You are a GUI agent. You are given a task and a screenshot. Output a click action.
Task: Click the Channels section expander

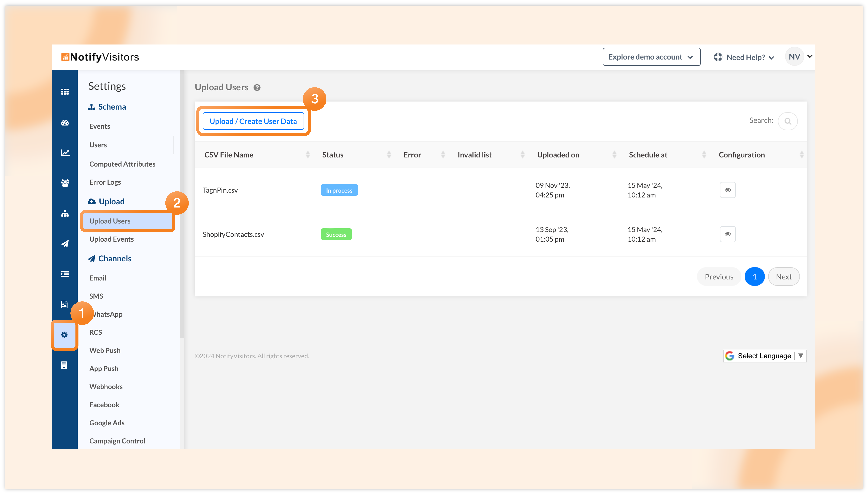tap(114, 258)
